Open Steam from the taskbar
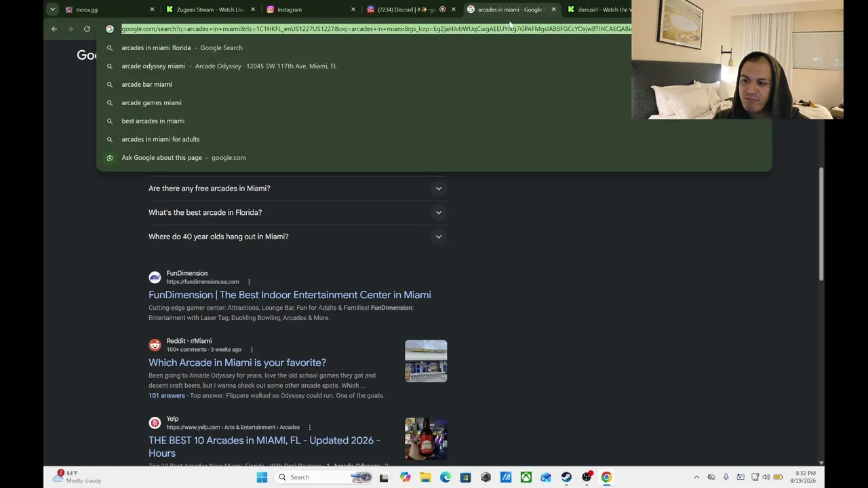Image resolution: width=868 pixels, height=488 pixels. 566,477
